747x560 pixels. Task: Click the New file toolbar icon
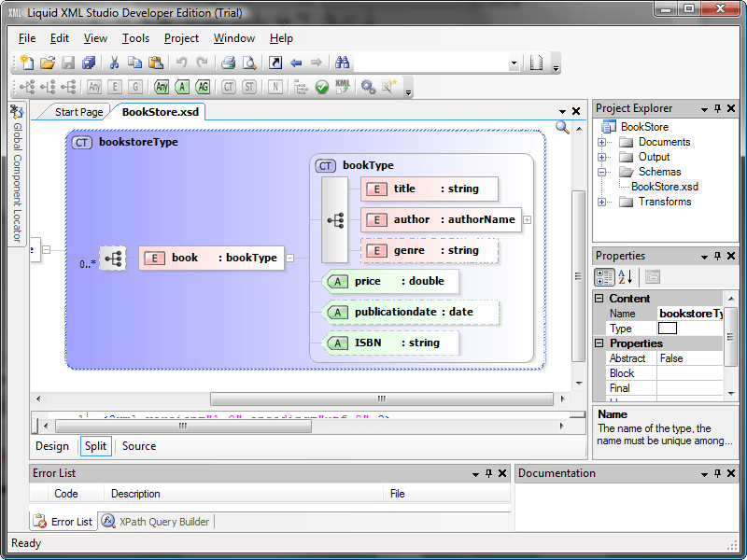point(27,63)
